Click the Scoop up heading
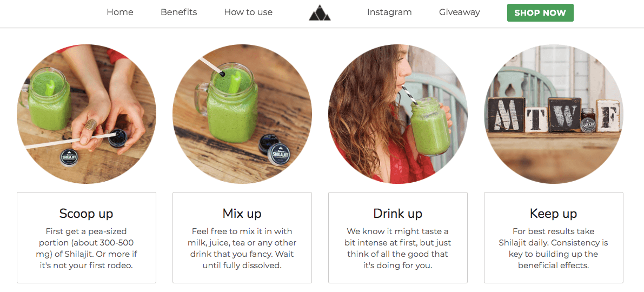Image resolution: width=644 pixels, height=292 pixels. [87, 214]
